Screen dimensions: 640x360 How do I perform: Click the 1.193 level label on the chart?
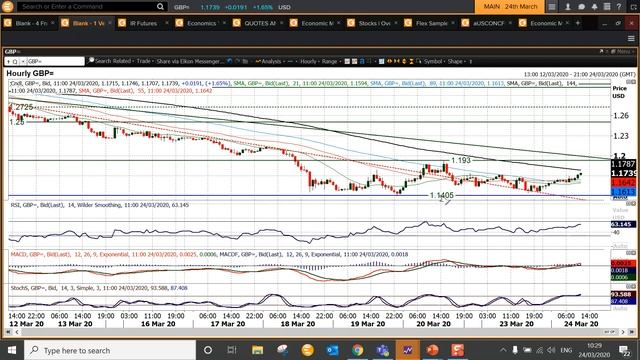460,160
